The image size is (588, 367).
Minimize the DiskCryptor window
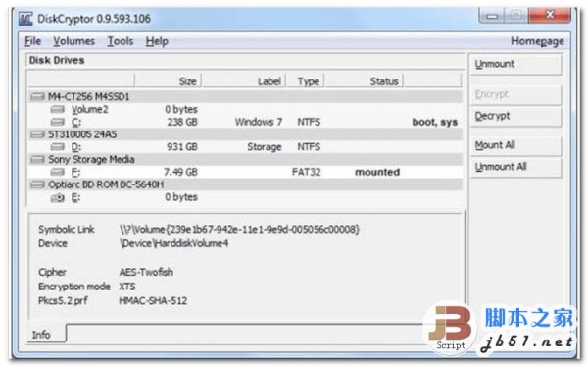pyautogui.click(x=492, y=16)
